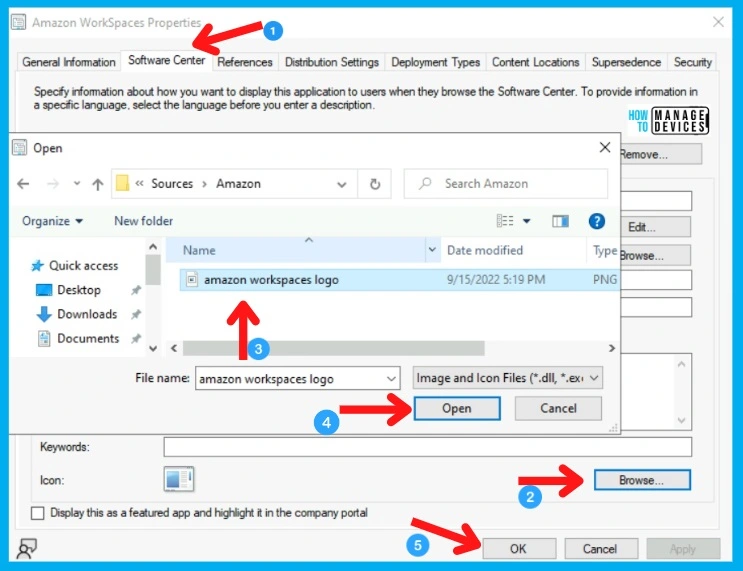Click the pin icon next to Downloads

[x=136, y=314]
